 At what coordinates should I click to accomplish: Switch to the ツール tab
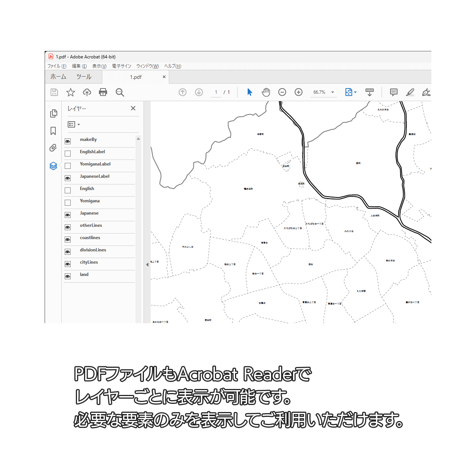(84, 77)
